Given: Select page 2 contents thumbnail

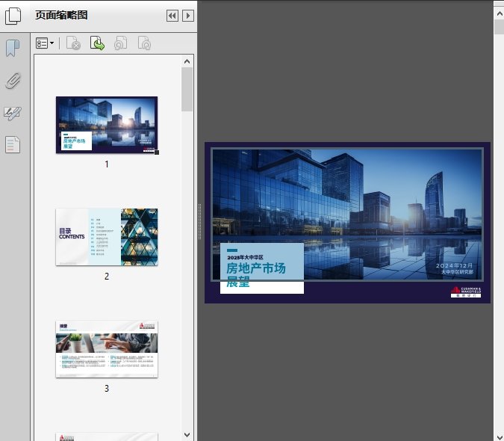Looking at the screenshot, I should pyautogui.click(x=107, y=237).
